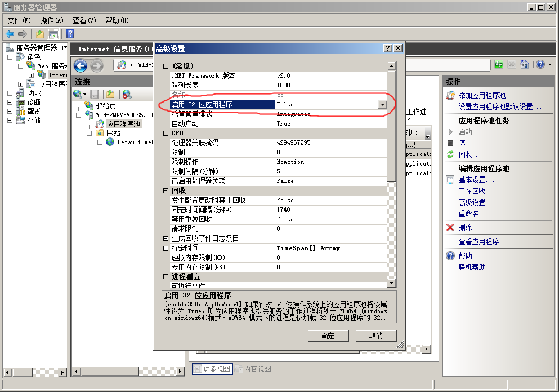
Task: Open the 文件(F) menu
Action: coord(19,20)
